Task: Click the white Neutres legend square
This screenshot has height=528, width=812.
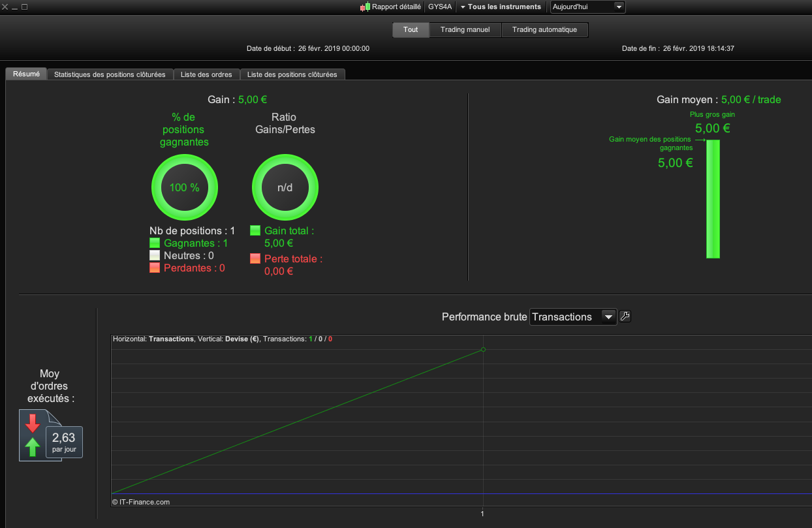Action: [155, 255]
